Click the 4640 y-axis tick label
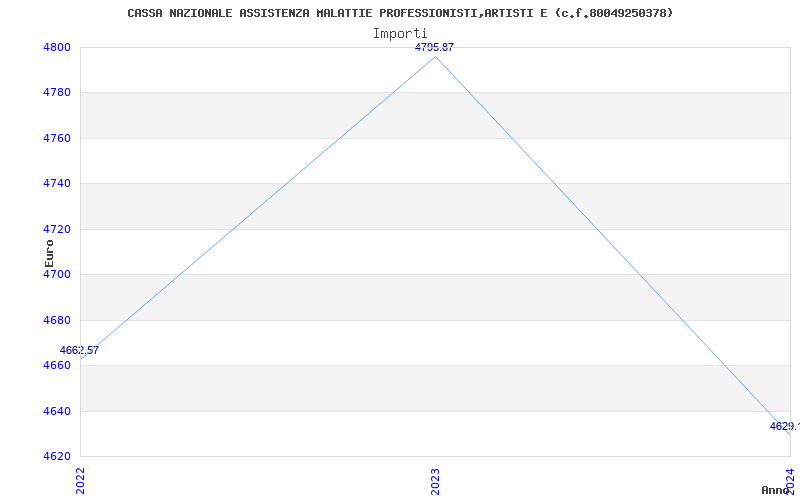This screenshot has height=500, width=800. [56, 411]
